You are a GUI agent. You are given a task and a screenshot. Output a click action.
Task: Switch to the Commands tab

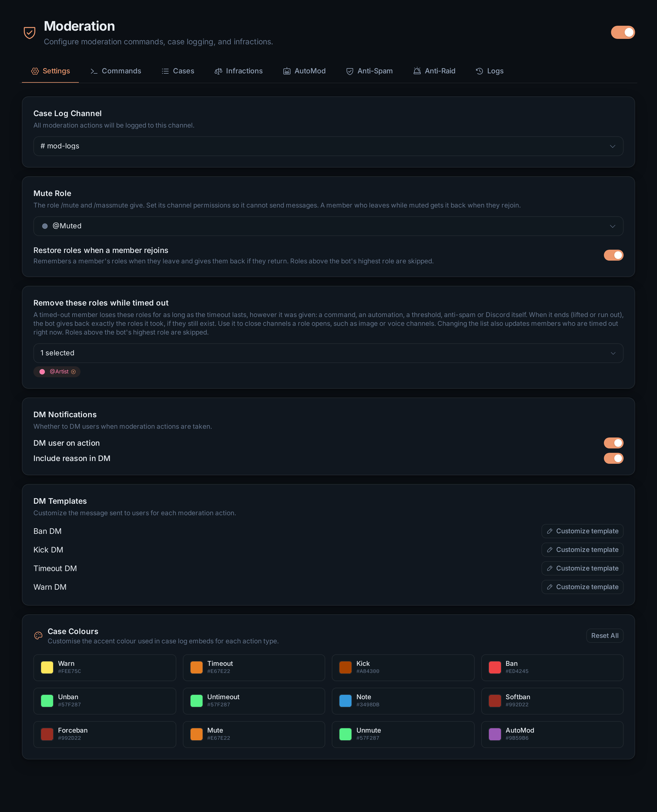click(x=116, y=71)
